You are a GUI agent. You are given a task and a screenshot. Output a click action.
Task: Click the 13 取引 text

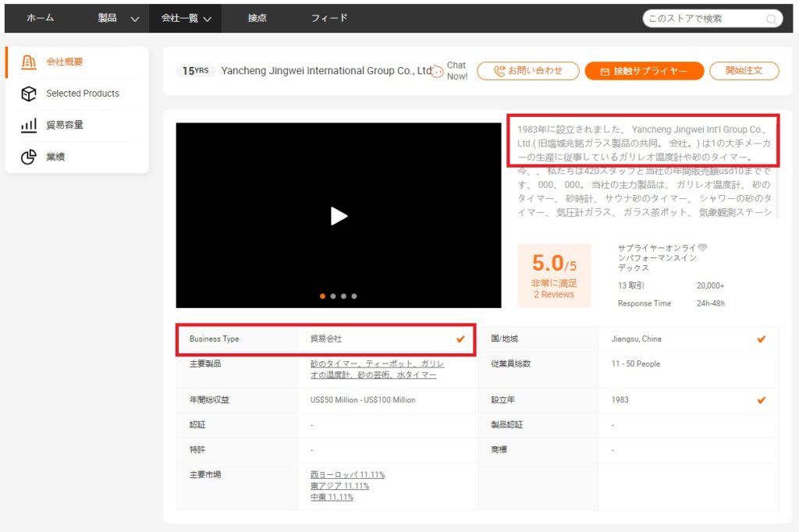coord(630,286)
